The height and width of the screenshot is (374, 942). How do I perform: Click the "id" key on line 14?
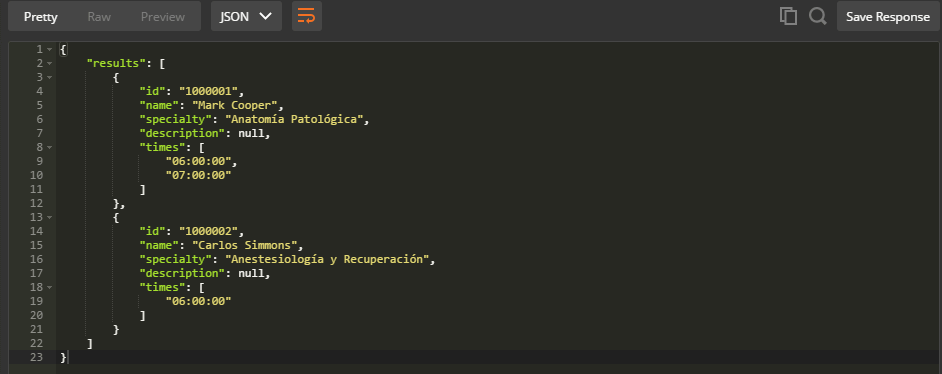click(153, 231)
